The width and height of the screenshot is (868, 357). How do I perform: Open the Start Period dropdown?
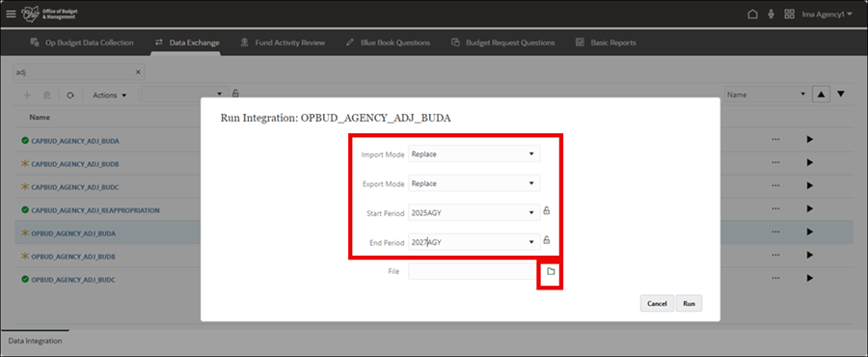(x=474, y=212)
